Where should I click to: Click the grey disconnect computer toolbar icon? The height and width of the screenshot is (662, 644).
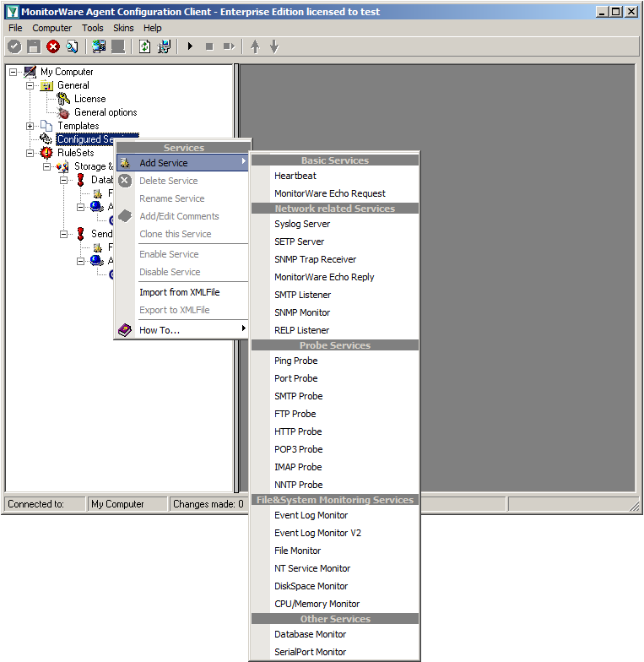118,46
